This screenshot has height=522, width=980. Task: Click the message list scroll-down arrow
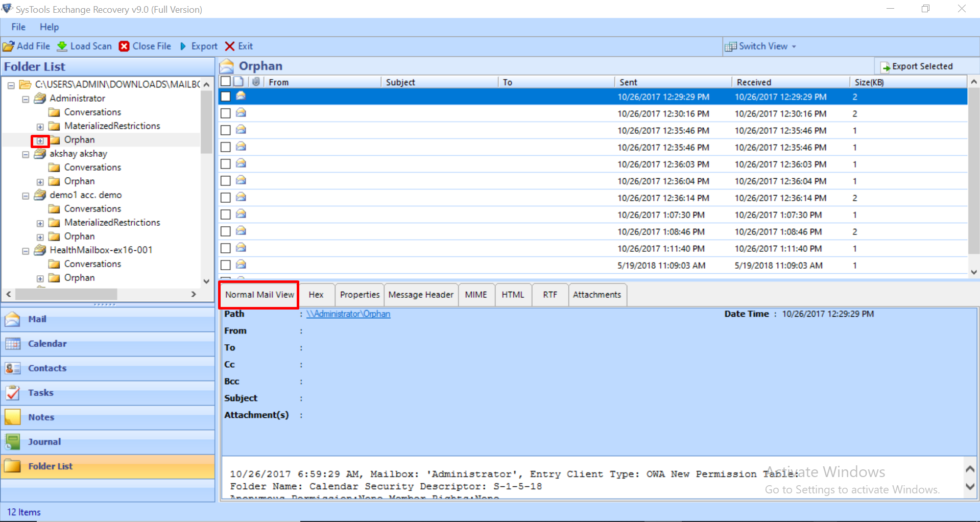click(973, 273)
